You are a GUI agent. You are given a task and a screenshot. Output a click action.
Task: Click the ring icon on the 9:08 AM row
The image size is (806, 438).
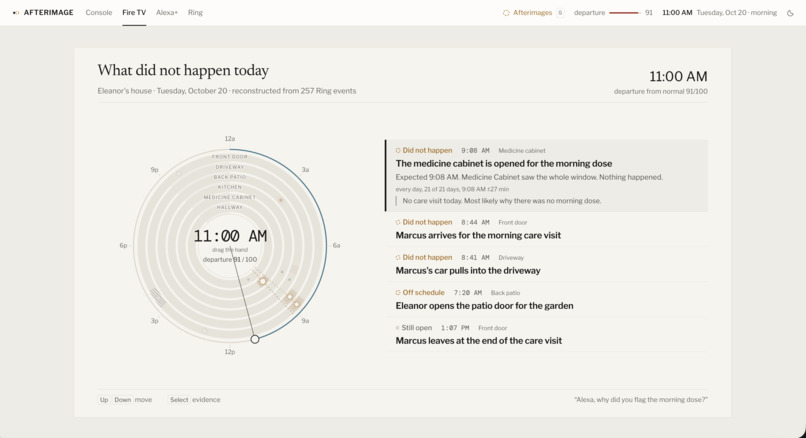(x=398, y=151)
